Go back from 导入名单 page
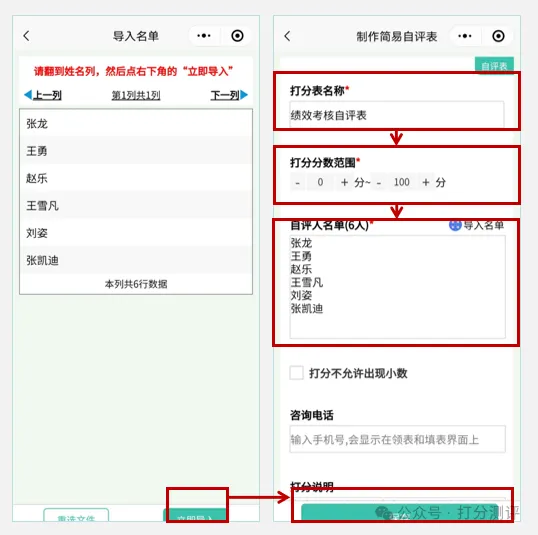This screenshot has width=538, height=535. click(26, 36)
